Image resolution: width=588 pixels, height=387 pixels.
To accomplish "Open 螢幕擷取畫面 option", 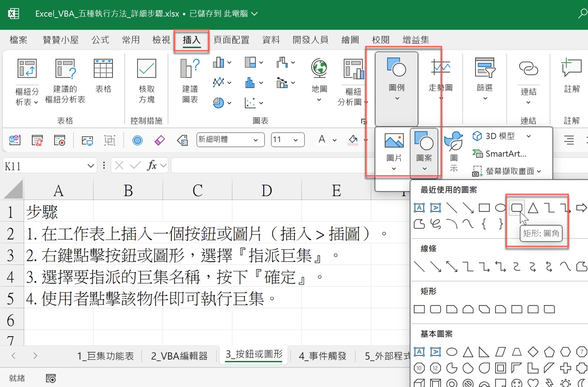I will click(507, 171).
